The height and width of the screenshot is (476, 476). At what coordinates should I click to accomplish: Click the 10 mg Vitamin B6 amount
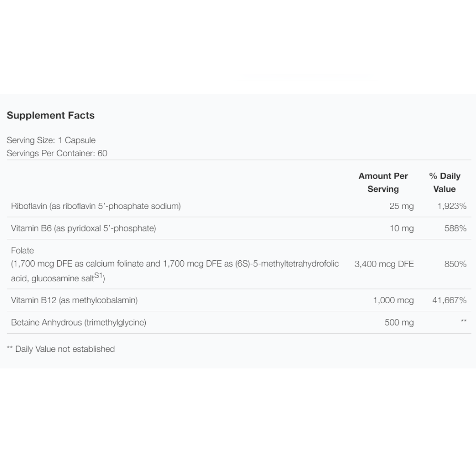(x=401, y=228)
